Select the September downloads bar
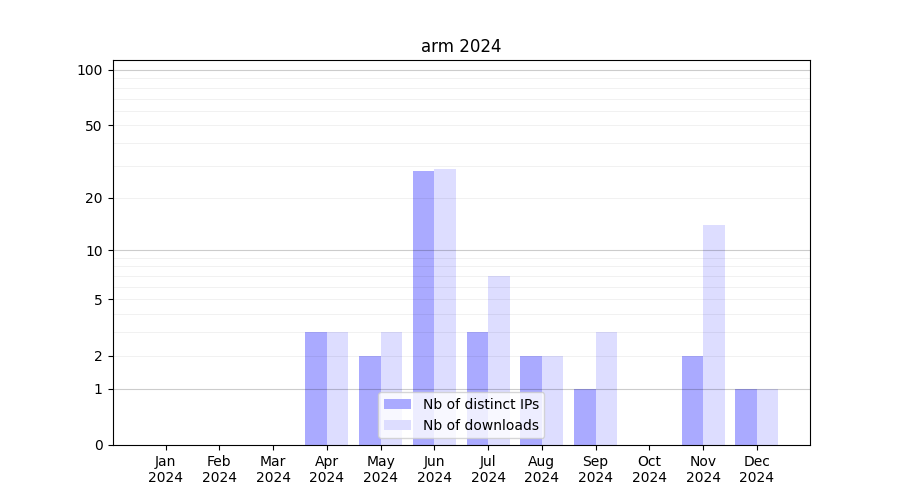The height and width of the screenshot is (500, 900). 606,388
